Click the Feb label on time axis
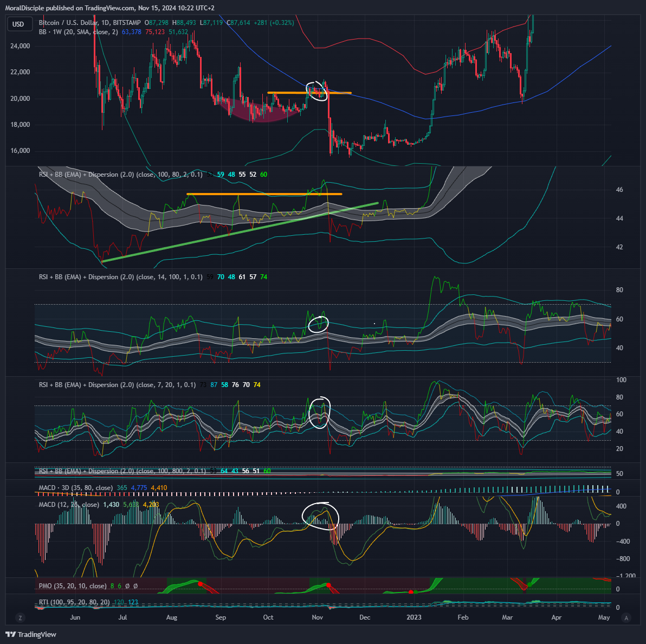Viewport: 646px width, 644px height. coord(463,617)
